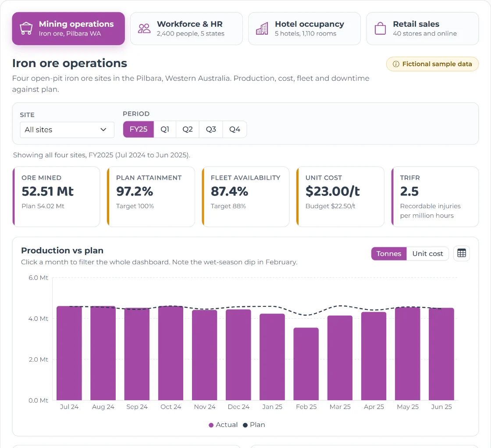
Task: Open the Mining operations tab
Action: click(x=68, y=28)
